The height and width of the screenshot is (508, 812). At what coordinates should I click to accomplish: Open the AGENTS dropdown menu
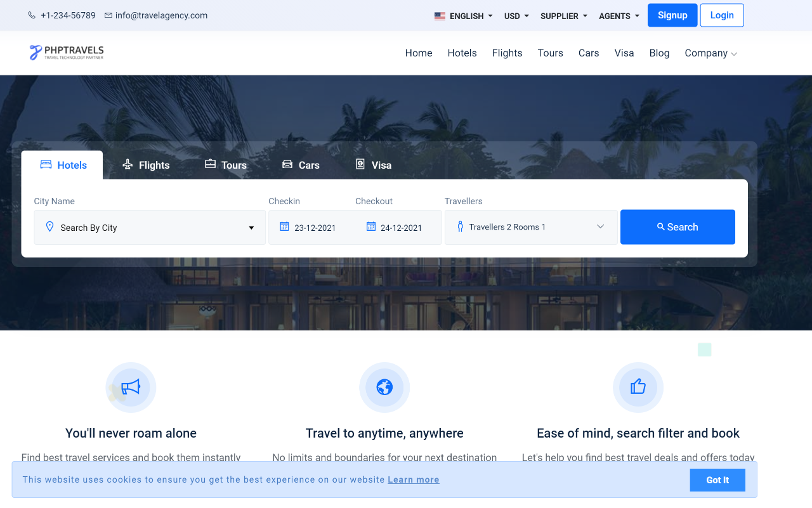[x=619, y=16]
